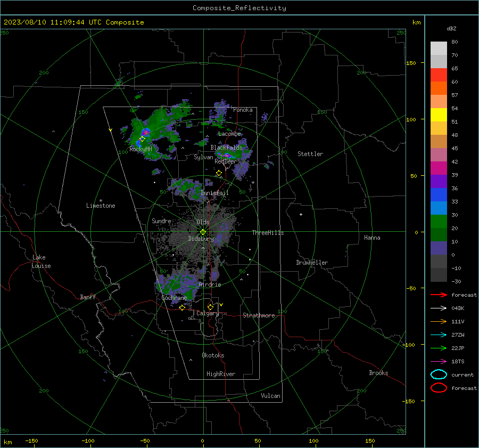Select the purple 36-39 dBZ swatch
This screenshot has width=479, height=448.
coord(439,182)
